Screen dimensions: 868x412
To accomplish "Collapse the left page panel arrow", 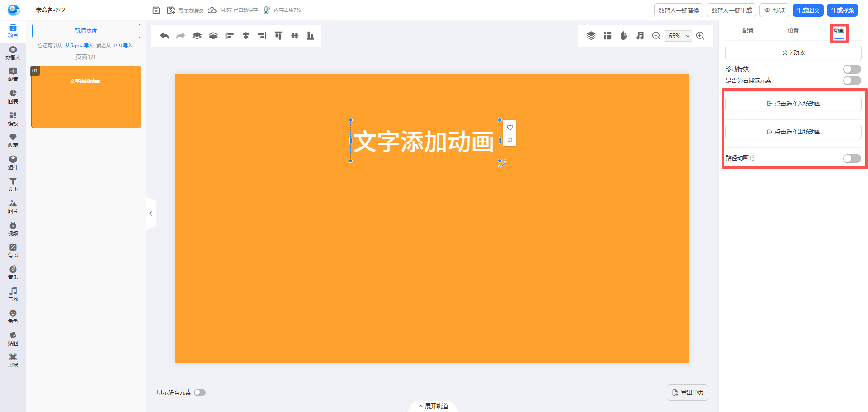I will 151,213.
